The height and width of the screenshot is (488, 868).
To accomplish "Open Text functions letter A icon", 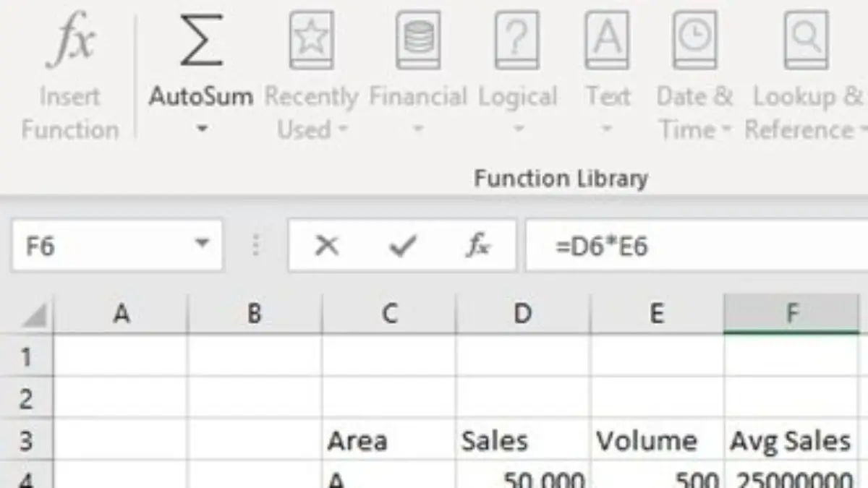I will pyautogui.click(x=607, y=40).
